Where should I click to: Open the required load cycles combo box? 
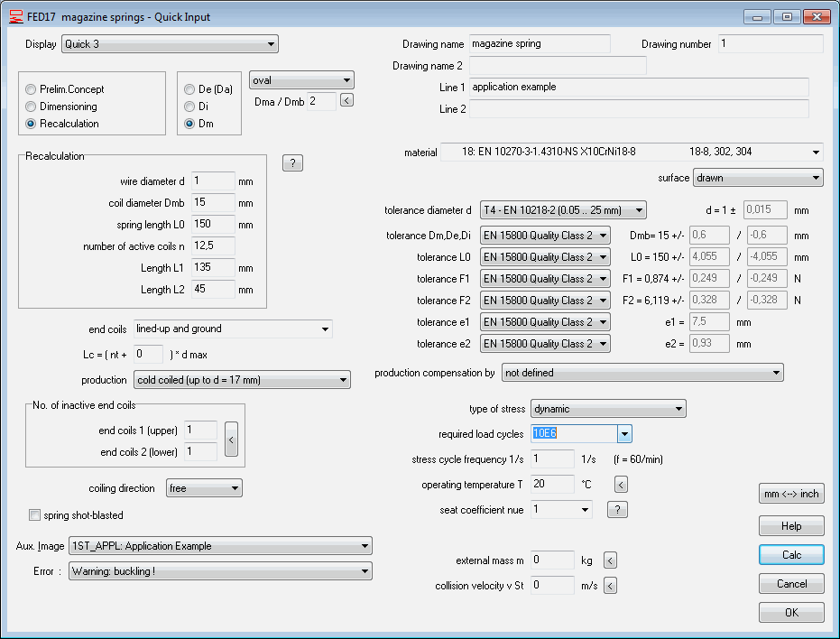tap(624, 434)
